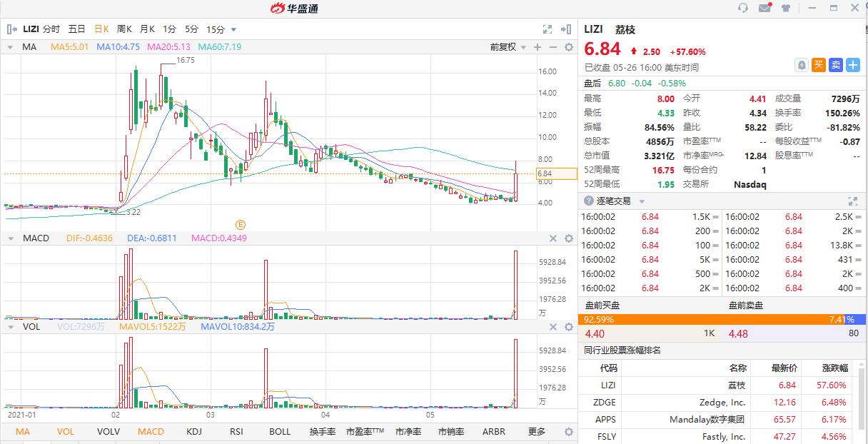Open the skin theme shirt icon

(787, 8)
